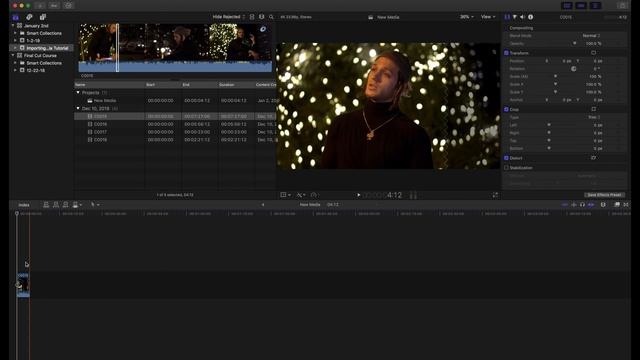Show the Info inspector icon

pyautogui.click(x=530, y=17)
